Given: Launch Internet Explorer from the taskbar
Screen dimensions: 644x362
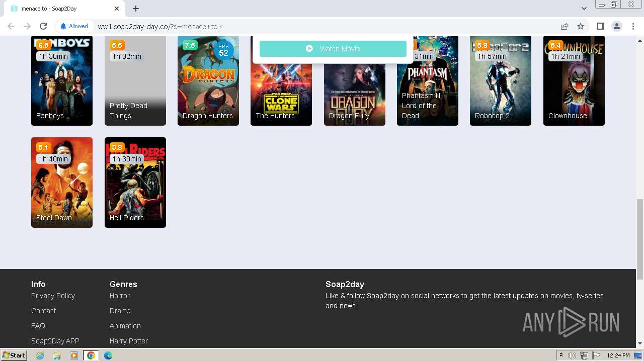Looking at the screenshot, I should tap(40, 355).
